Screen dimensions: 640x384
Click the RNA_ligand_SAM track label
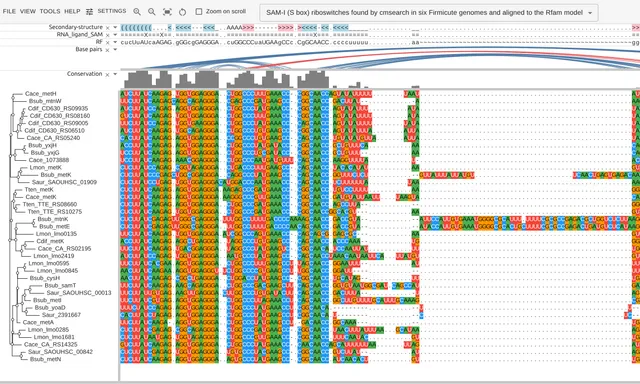point(80,35)
